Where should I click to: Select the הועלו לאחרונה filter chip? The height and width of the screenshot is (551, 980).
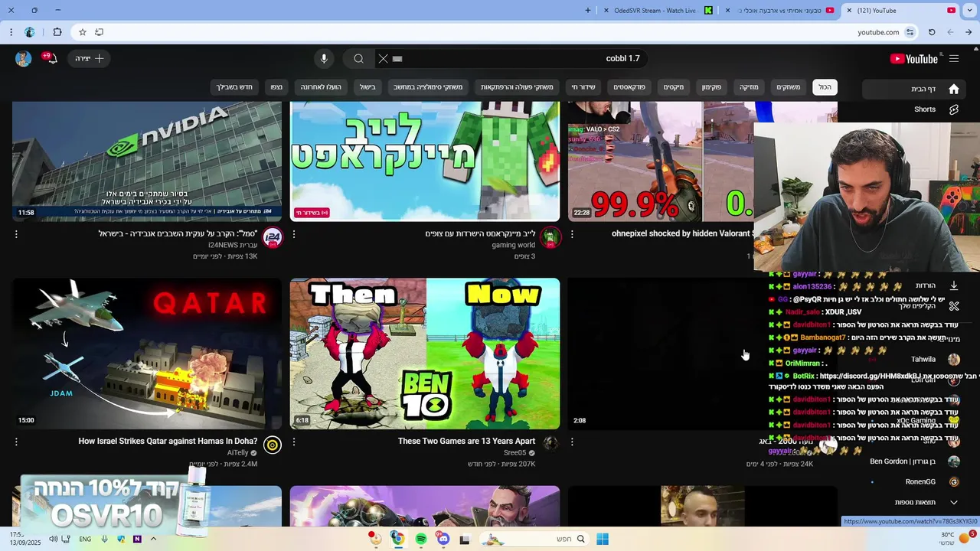321,87
